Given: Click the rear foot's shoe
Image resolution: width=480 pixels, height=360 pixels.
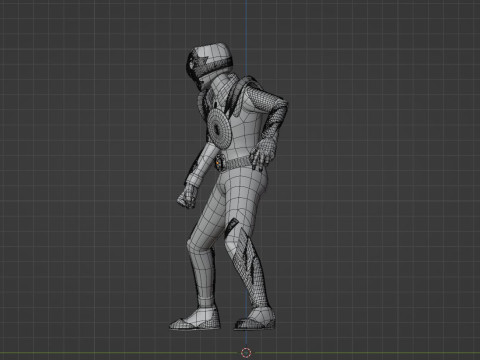Looking at the screenshot, I should [x=255, y=319].
